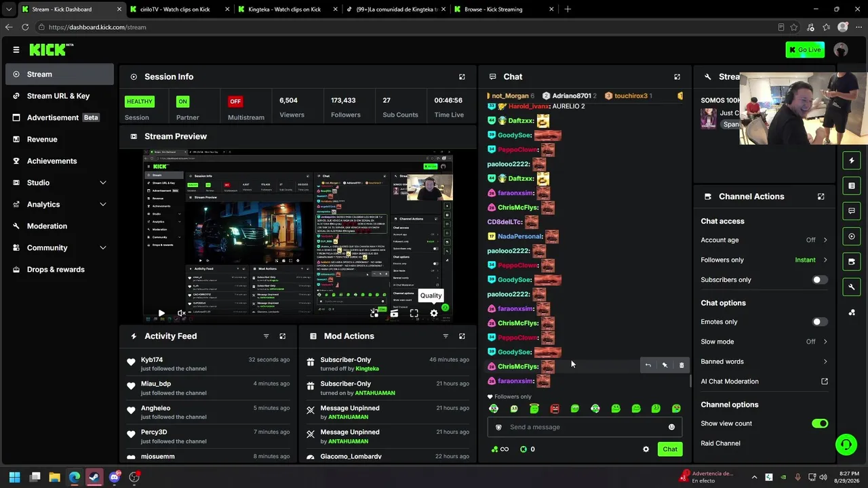Filter the Activity Feed
The width and height of the screenshot is (868, 488).
(x=266, y=336)
